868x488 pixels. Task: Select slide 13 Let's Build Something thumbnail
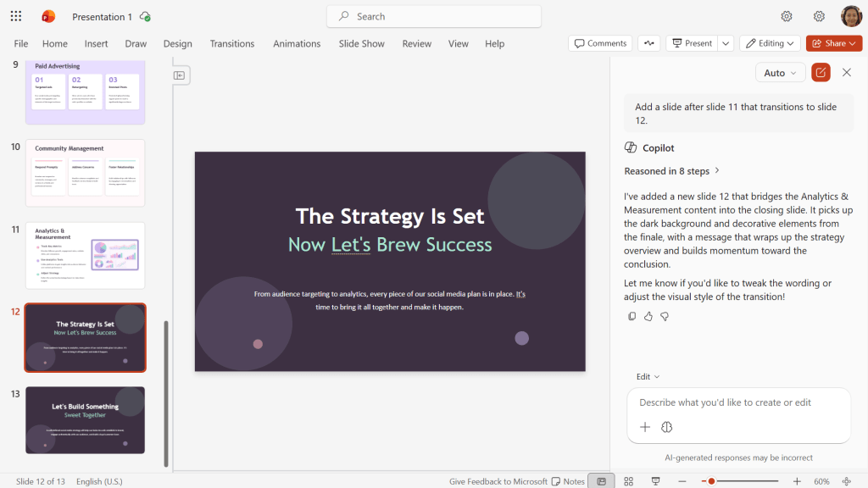(x=86, y=420)
